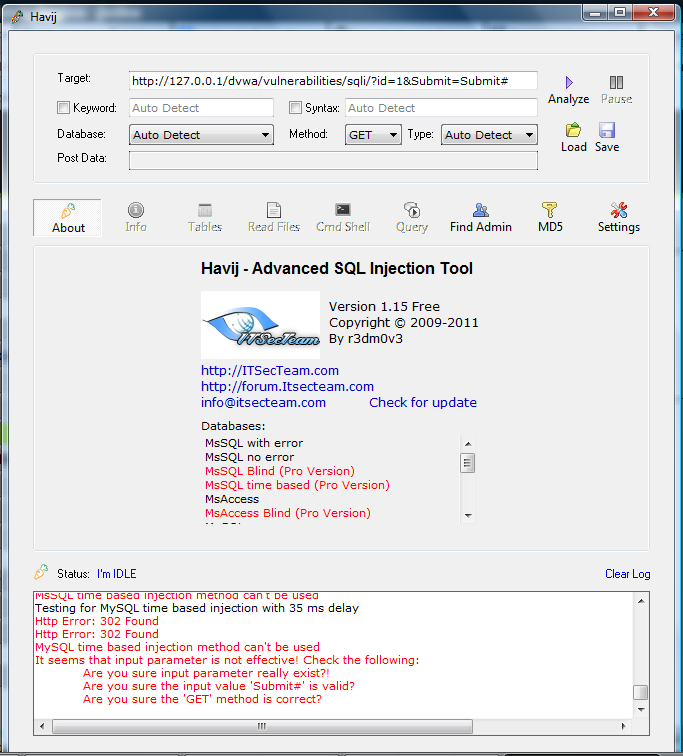
Task: Click the Query tab icon
Action: click(x=412, y=210)
